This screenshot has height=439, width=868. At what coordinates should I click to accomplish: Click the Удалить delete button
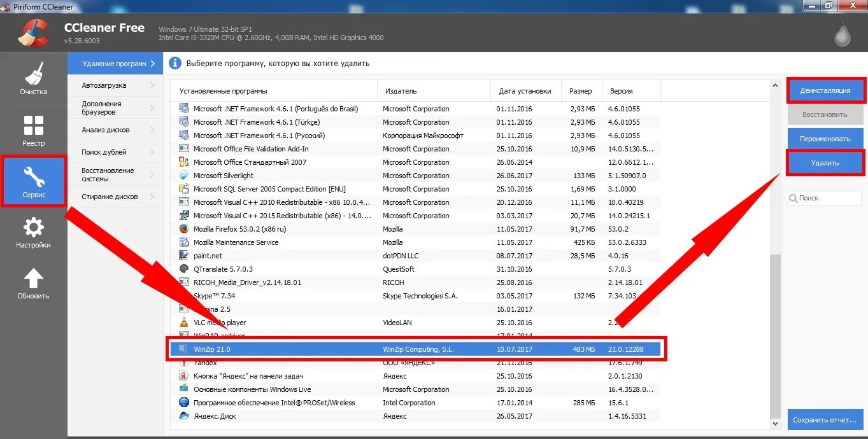(825, 163)
